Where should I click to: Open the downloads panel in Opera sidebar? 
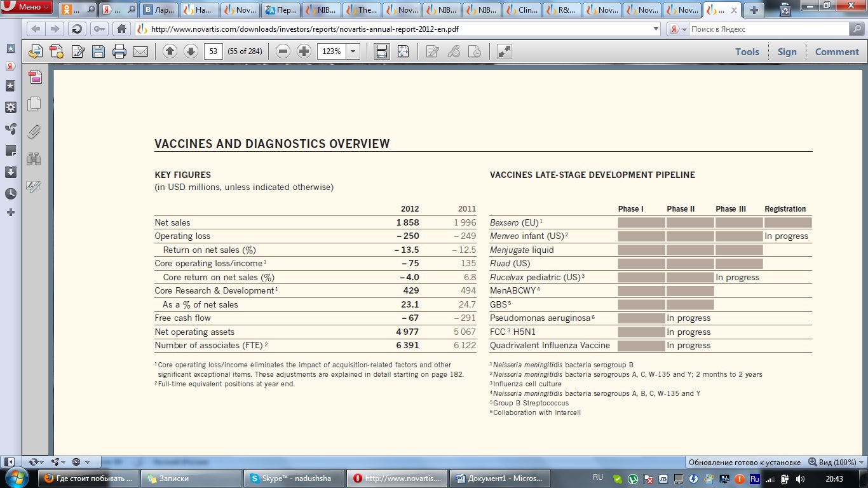tap(11, 172)
